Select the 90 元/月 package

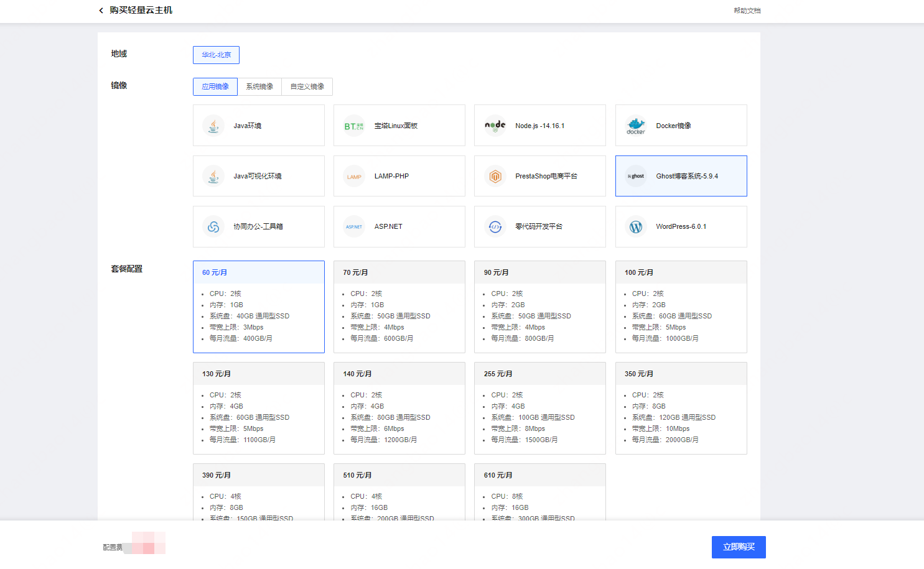[x=540, y=307]
